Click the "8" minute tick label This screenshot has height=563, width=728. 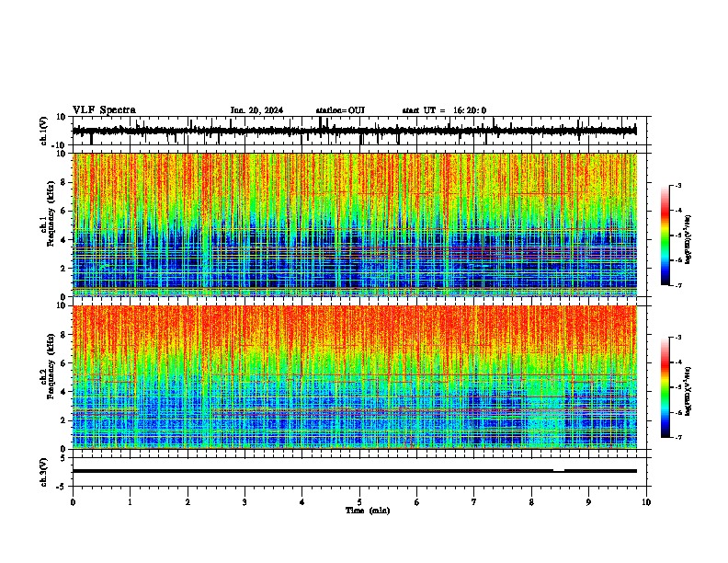click(531, 502)
